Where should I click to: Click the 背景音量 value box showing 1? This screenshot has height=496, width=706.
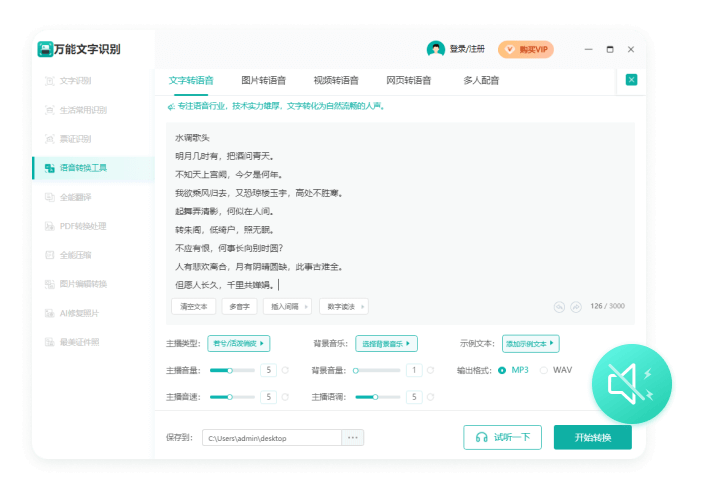point(414,370)
